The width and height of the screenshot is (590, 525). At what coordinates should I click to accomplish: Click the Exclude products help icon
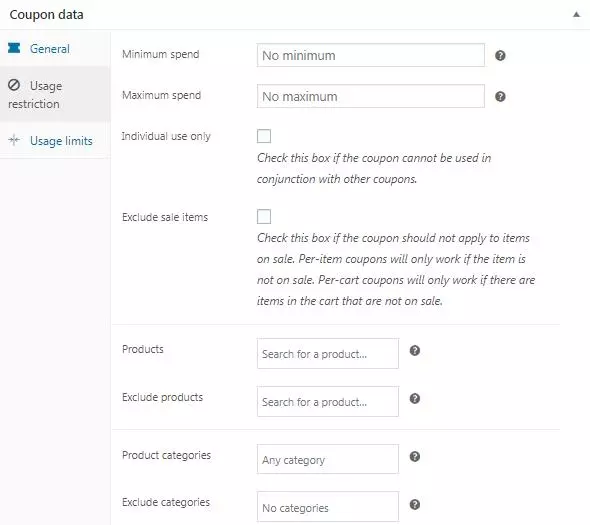[x=415, y=398]
